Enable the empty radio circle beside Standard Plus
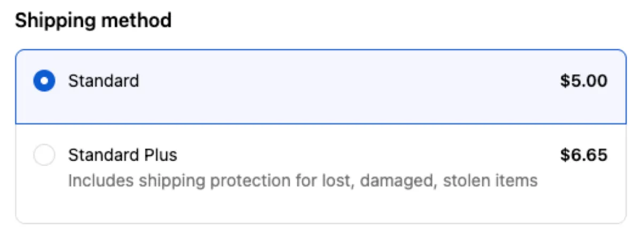Viewport: 644px width, 247px height. pos(44,156)
